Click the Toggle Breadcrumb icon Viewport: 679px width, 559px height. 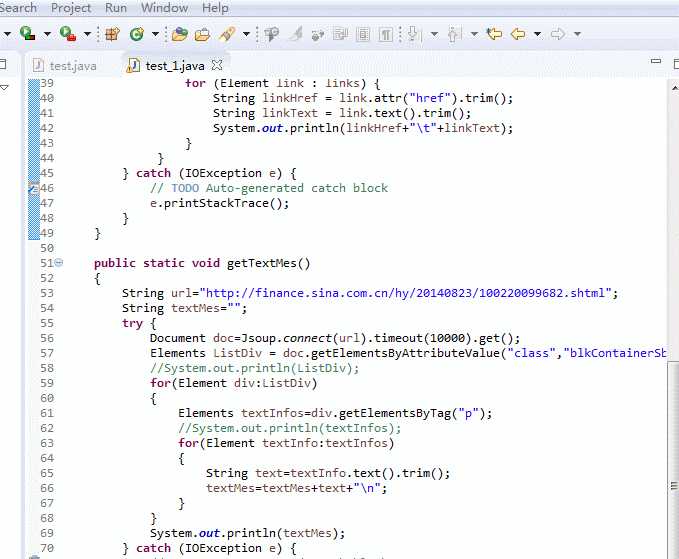point(272,34)
